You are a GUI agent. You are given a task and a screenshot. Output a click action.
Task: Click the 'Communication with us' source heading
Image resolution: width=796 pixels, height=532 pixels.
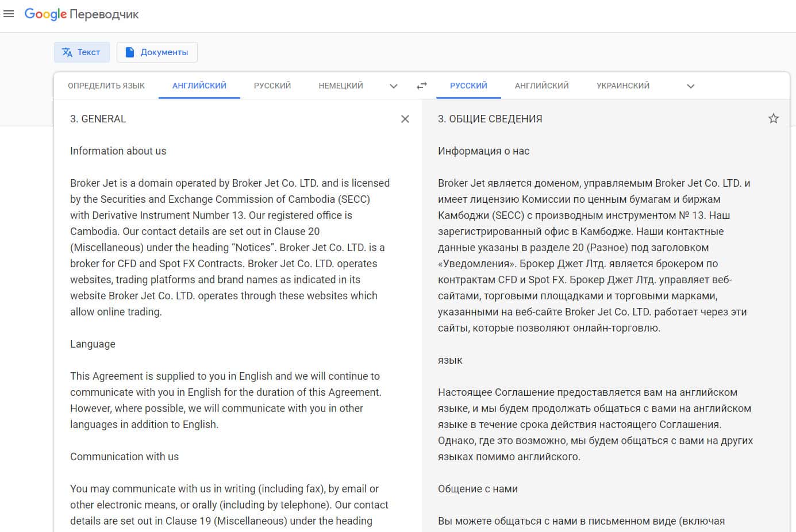[124, 457]
